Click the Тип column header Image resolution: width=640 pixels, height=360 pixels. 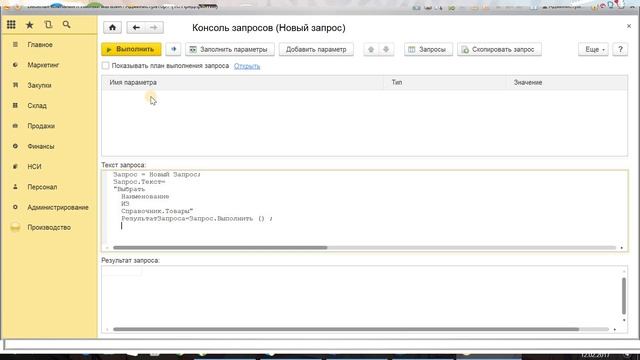445,82
